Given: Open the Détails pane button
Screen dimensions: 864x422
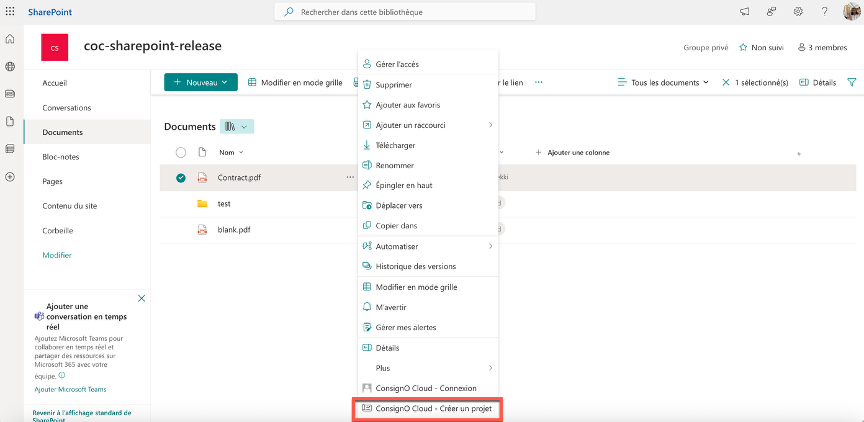Looking at the screenshot, I should tap(817, 82).
